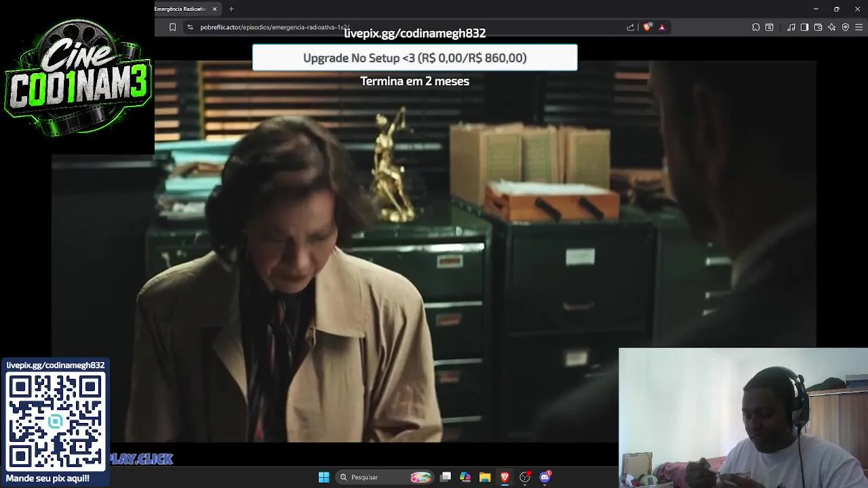Click livepix.gg/codinamegh832 label above QR code
Viewport: 868px width, 488px height.
pos(56,365)
